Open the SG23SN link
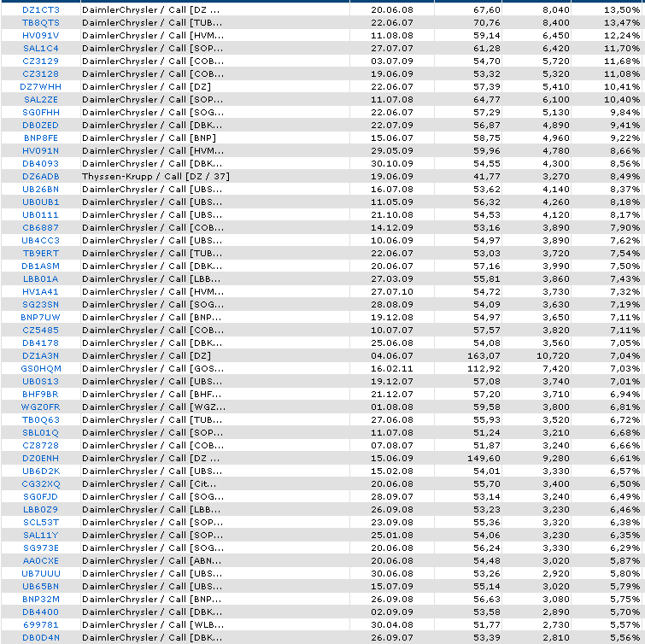645x644 pixels. [x=41, y=304]
